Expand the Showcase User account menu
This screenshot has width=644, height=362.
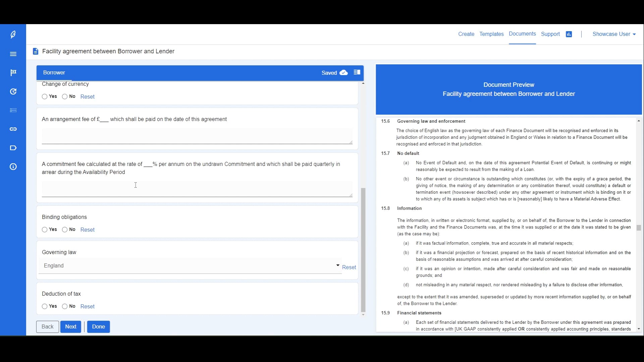(x=614, y=34)
